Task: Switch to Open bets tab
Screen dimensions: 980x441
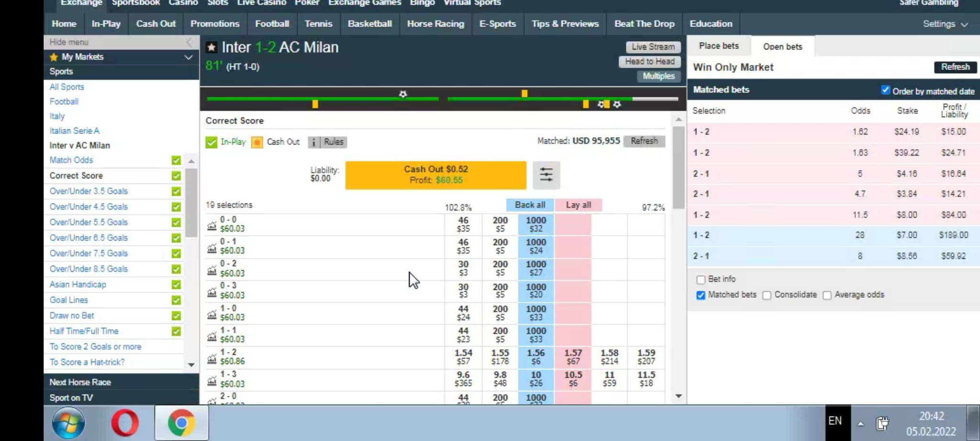Action: [782, 46]
